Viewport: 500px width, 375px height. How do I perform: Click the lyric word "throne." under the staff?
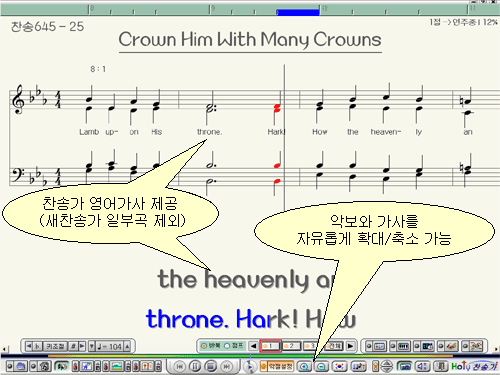(x=209, y=132)
